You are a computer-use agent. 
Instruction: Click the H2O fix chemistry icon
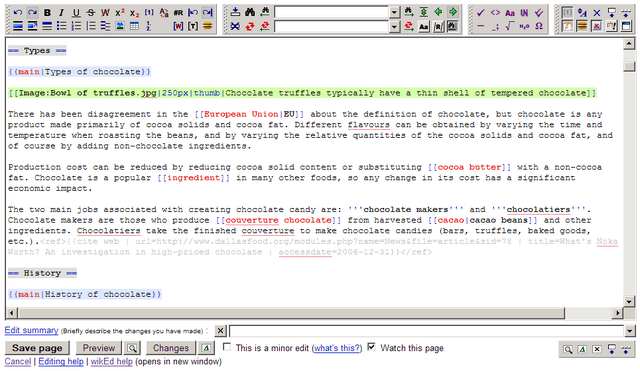coord(524,27)
